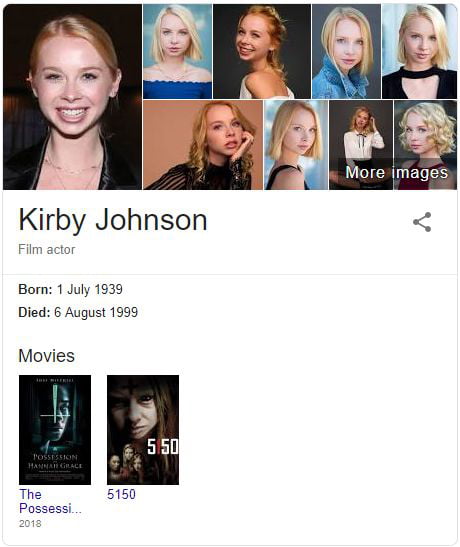Click the Film actor subtitle
Viewport: 460px width, 547px height.
[47, 249]
